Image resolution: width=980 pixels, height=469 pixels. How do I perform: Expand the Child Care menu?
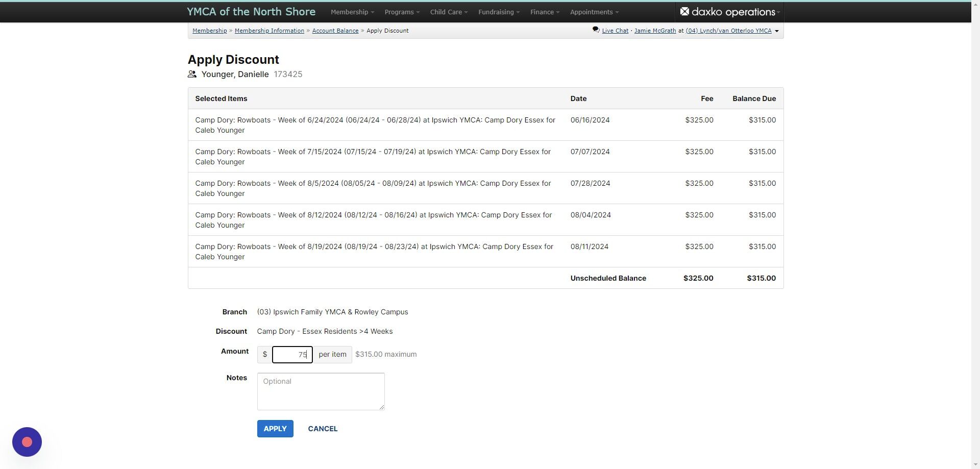click(449, 12)
